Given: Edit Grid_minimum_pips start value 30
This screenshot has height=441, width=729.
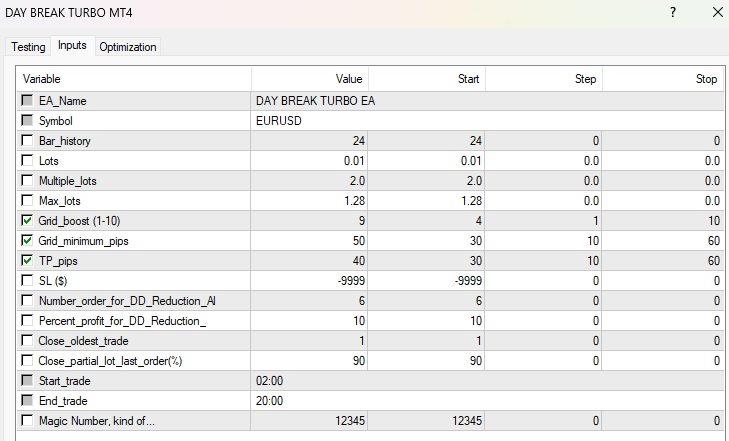Looking at the screenshot, I should coord(426,241).
